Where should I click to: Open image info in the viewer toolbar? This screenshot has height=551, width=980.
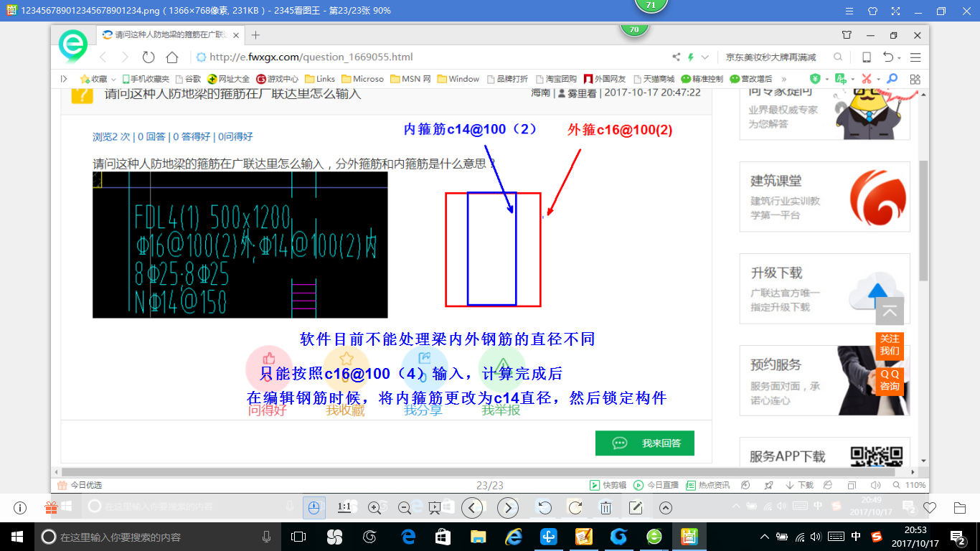pyautogui.click(x=20, y=508)
